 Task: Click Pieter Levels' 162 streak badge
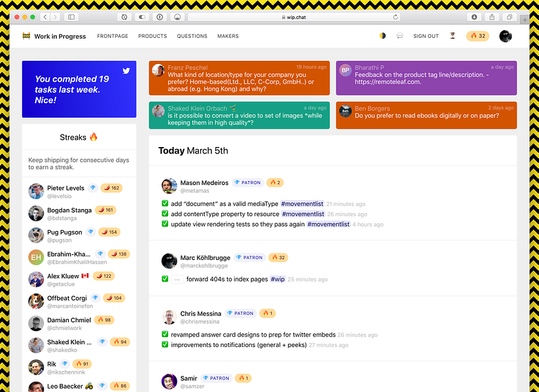pos(112,188)
